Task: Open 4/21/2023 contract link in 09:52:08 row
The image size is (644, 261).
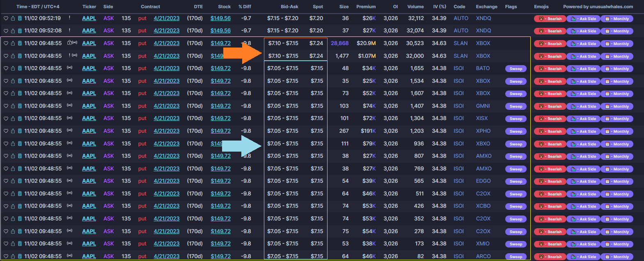Action: click(166, 31)
